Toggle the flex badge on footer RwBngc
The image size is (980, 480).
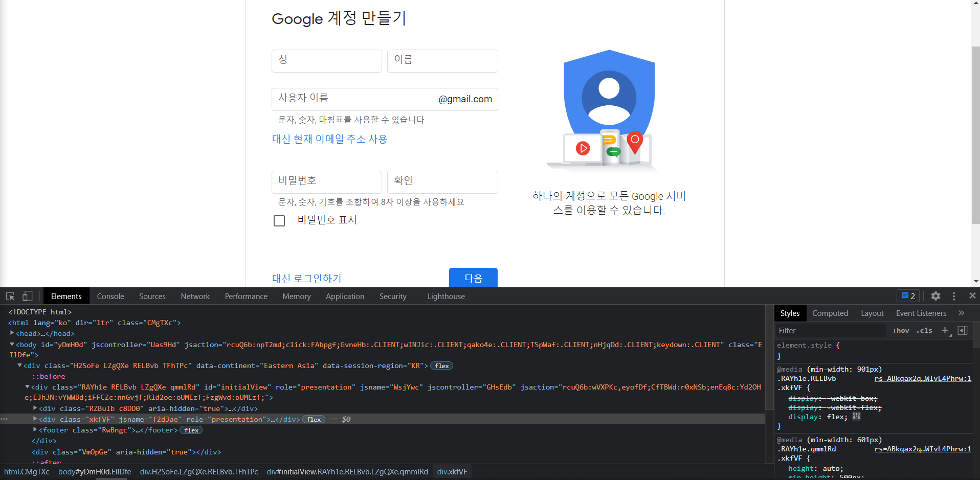pyautogui.click(x=191, y=430)
